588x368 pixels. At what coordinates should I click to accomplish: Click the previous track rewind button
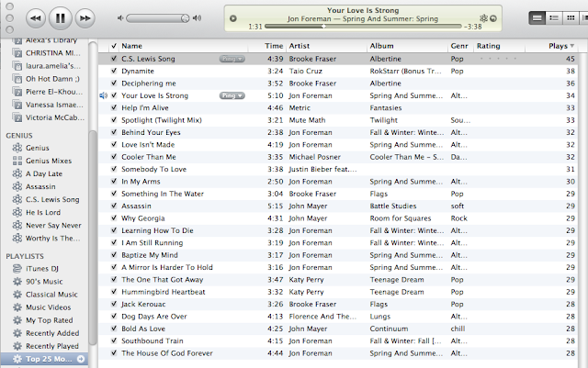coord(36,18)
